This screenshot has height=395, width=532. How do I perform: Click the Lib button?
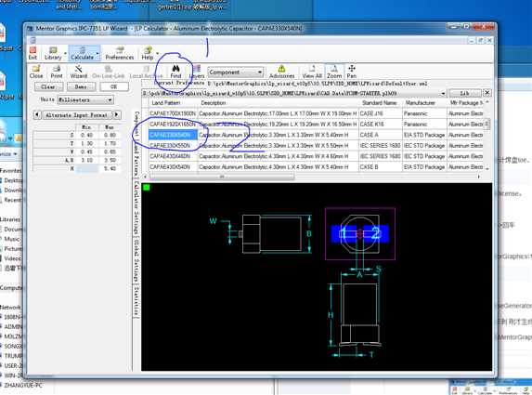tap(464, 93)
